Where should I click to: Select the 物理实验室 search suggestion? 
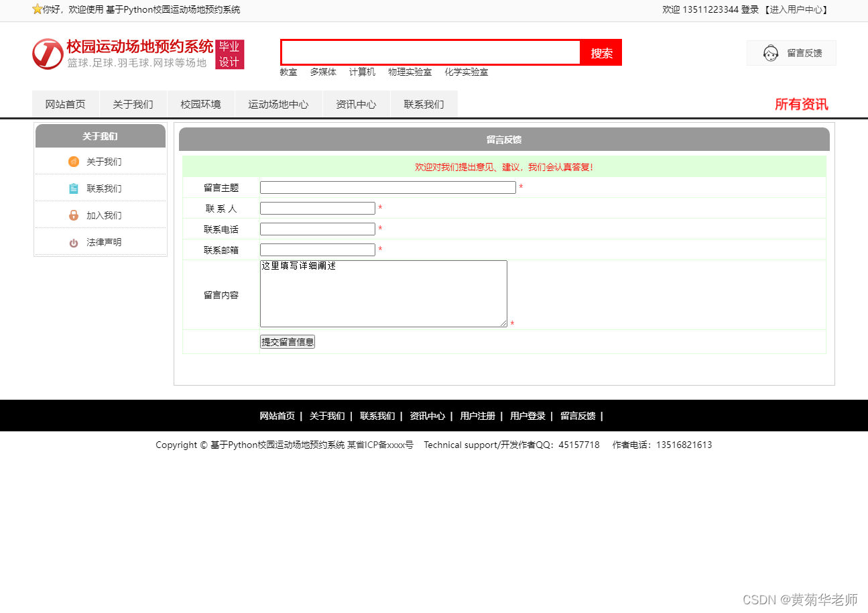click(410, 72)
